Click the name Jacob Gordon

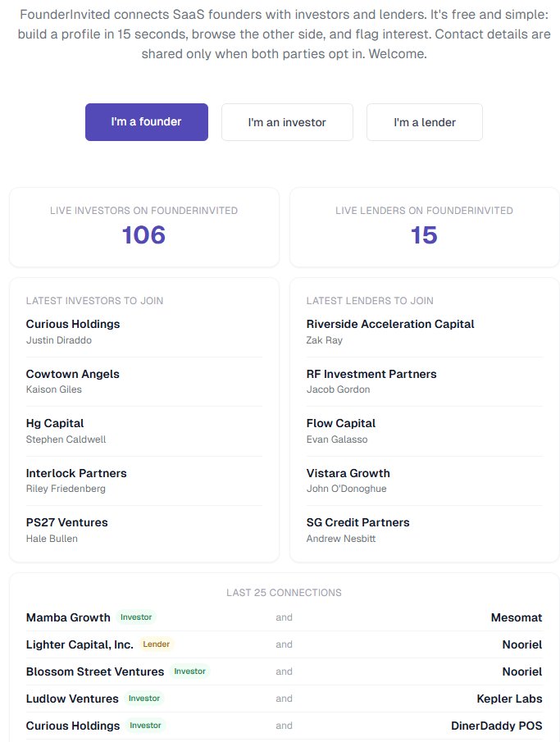pos(338,389)
